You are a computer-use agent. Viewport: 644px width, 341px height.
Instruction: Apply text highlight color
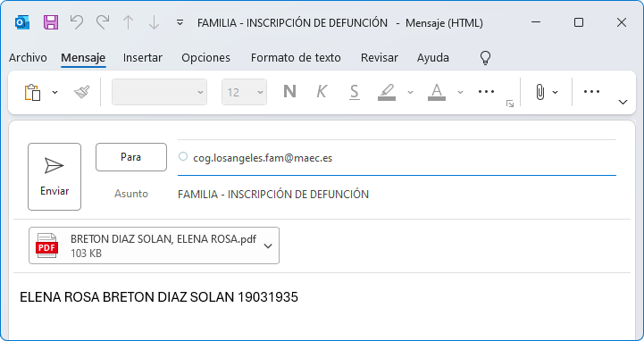(387, 92)
